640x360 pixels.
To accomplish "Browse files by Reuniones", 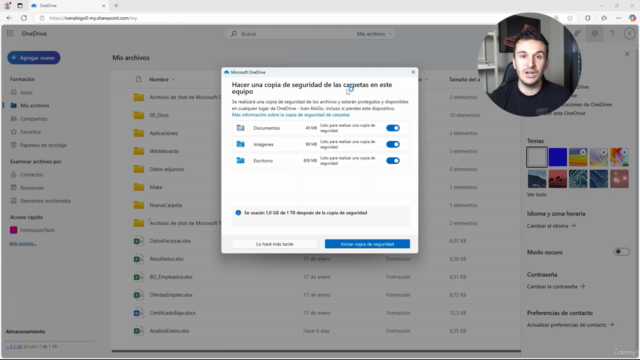I will tap(32, 188).
